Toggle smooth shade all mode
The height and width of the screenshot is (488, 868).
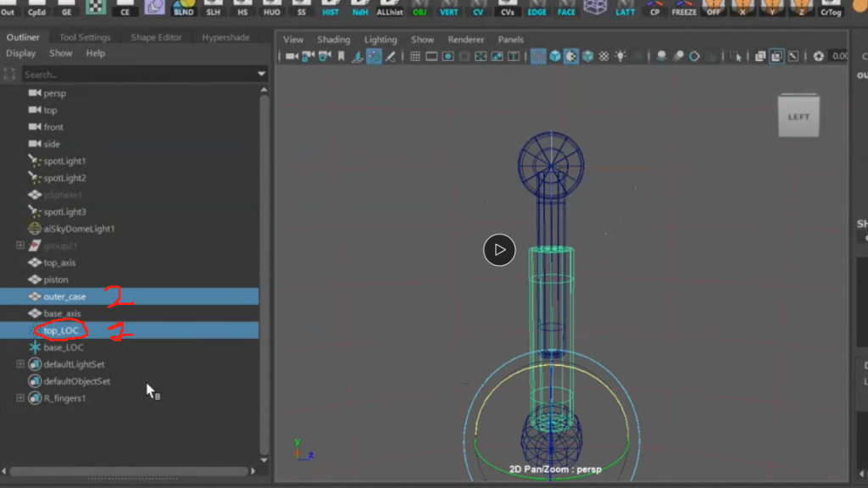pyautogui.click(x=554, y=57)
